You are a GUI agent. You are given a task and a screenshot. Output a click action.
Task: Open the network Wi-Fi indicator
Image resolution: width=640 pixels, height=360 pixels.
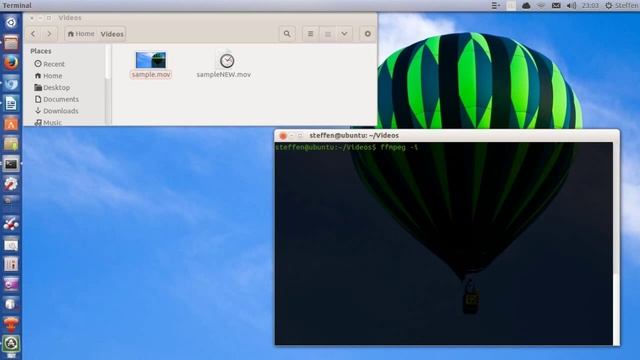click(541, 5)
